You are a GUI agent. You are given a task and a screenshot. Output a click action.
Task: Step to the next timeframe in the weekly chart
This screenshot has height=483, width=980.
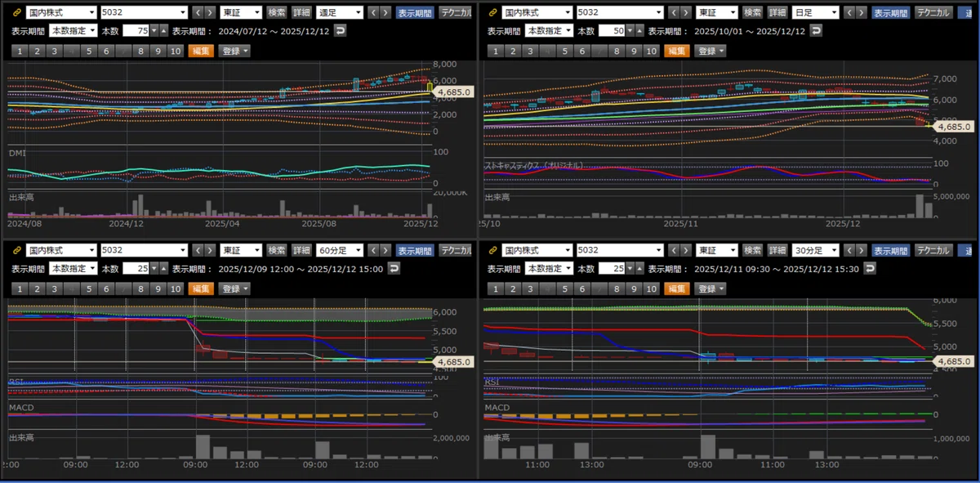387,13
